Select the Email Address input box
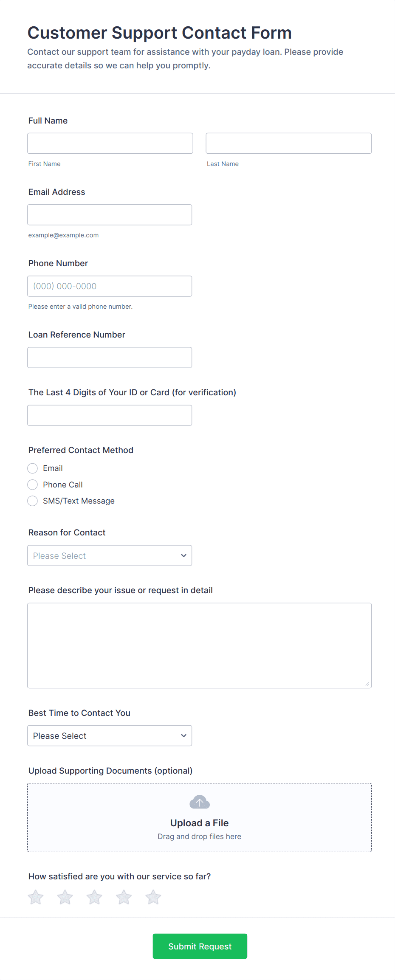Viewport: 395px width, 980px height. click(x=110, y=215)
